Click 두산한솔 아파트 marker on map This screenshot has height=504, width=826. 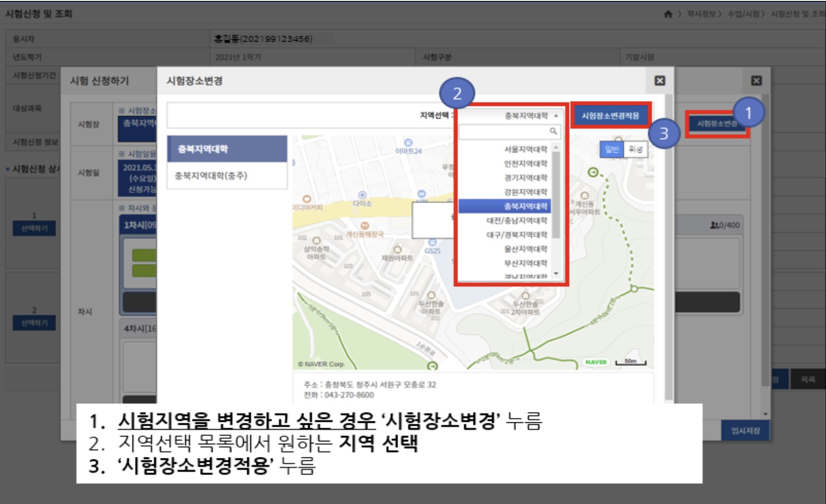pos(431,296)
